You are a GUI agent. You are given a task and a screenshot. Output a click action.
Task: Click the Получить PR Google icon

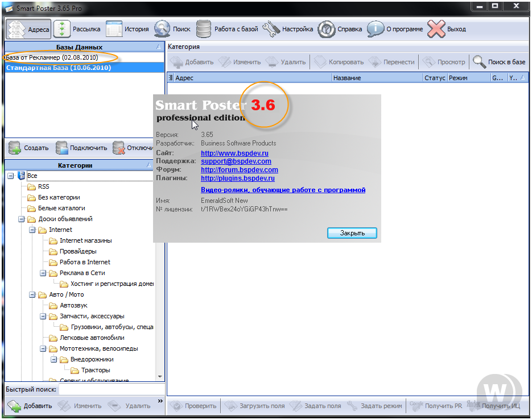coord(416,405)
